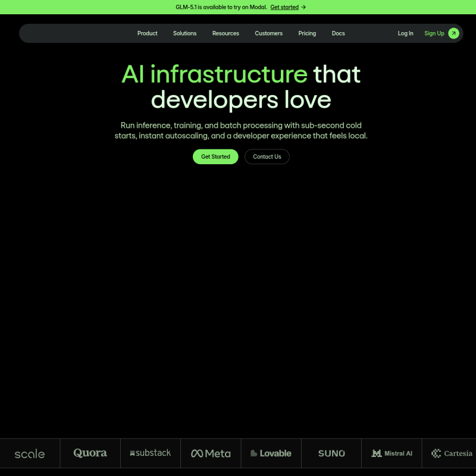
Task: Click the 'AI infrastructure that developers love' heading
Action: click(x=241, y=87)
